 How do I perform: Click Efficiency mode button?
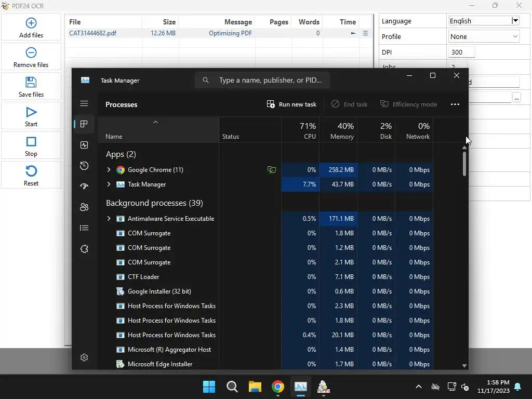408,104
